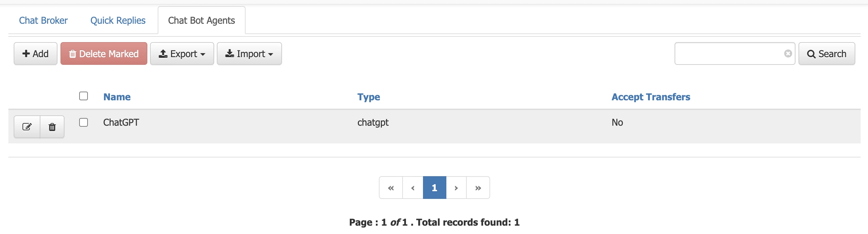Click inside the search input field
The width and height of the screenshot is (868, 234).
tap(724, 53)
